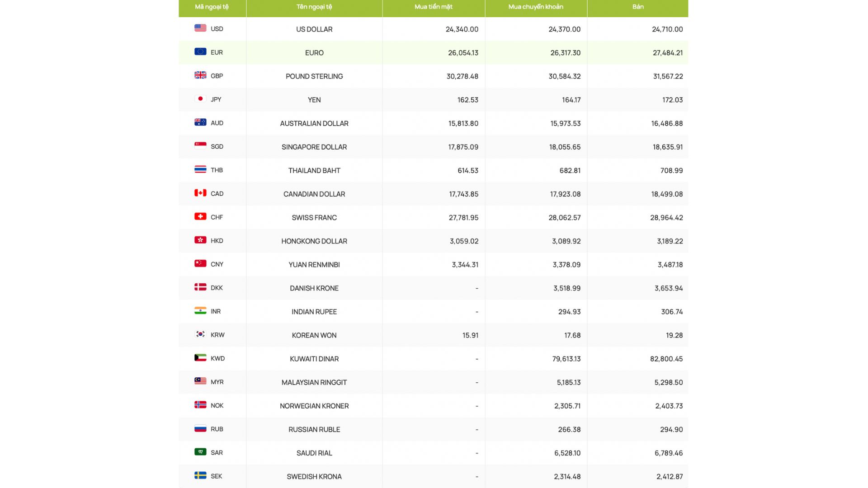Click the Swiss flag icon beside CHF
868x488 pixels.
click(200, 216)
